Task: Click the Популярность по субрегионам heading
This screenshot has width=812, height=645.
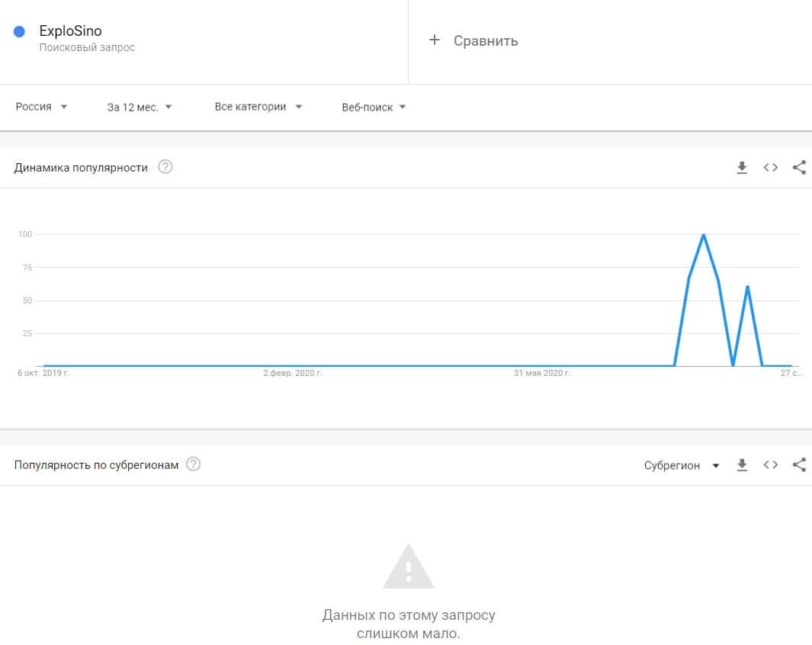Action: pyautogui.click(x=96, y=465)
